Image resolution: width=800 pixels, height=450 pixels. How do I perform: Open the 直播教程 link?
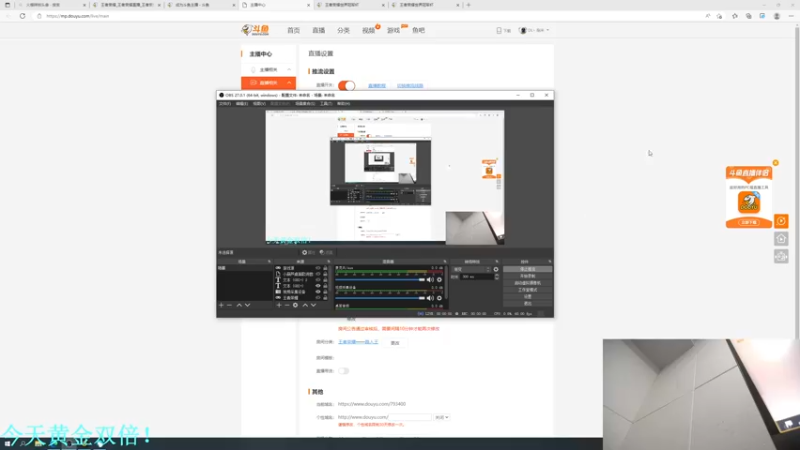[x=377, y=86]
